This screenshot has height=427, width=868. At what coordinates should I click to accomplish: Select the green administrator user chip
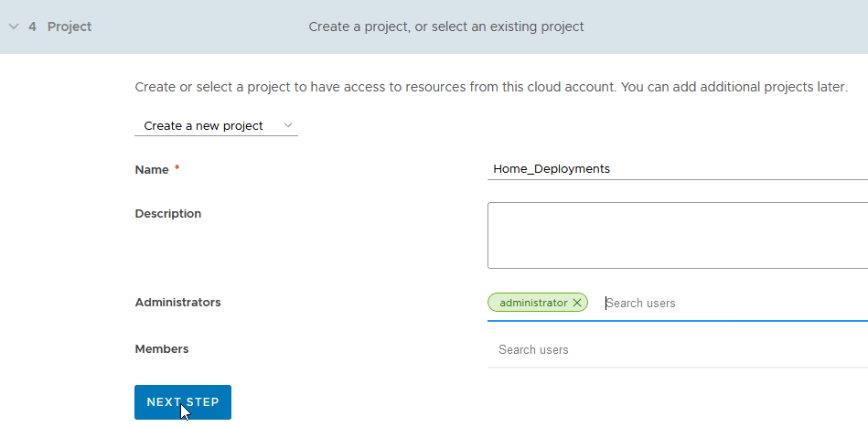pyautogui.click(x=532, y=303)
